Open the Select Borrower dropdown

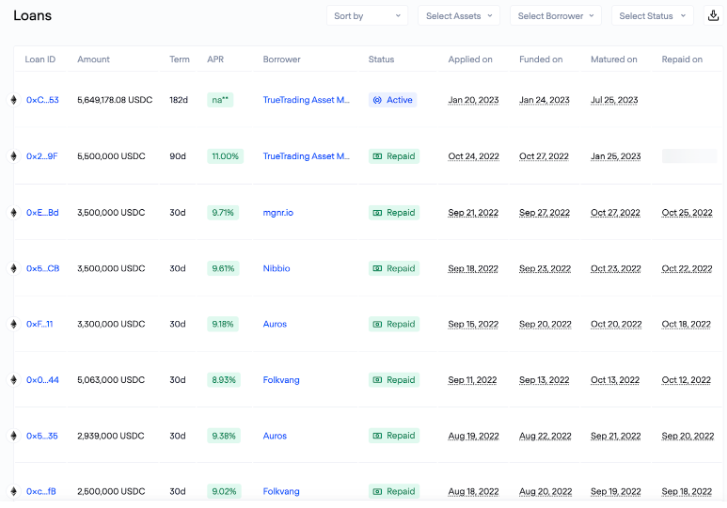coord(555,16)
